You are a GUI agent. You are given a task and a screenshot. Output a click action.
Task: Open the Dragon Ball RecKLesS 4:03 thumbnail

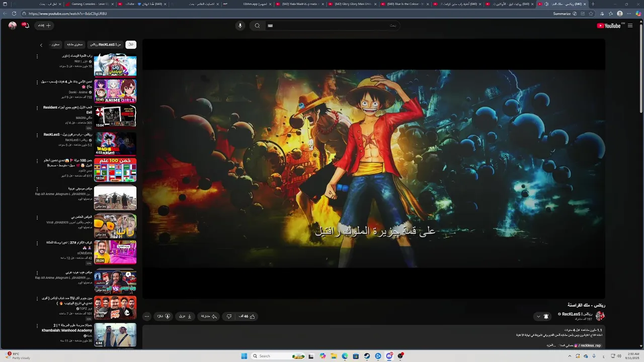(x=115, y=144)
